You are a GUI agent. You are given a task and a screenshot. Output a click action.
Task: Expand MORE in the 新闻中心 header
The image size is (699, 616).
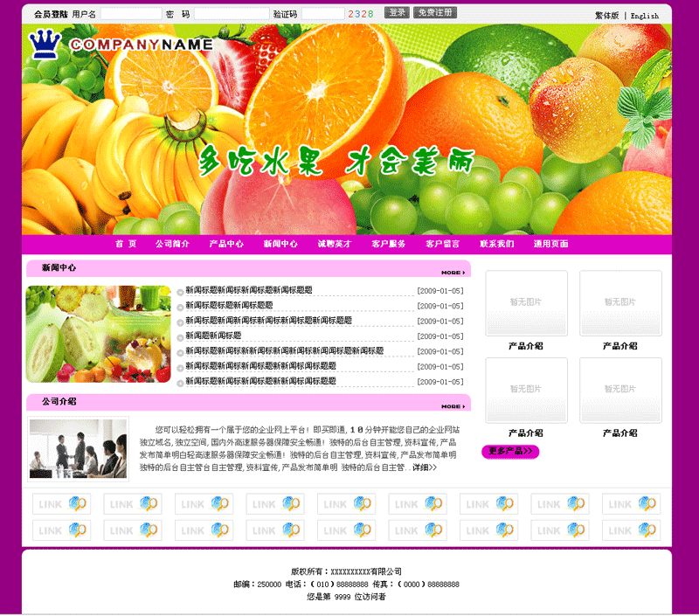(453, 273)
